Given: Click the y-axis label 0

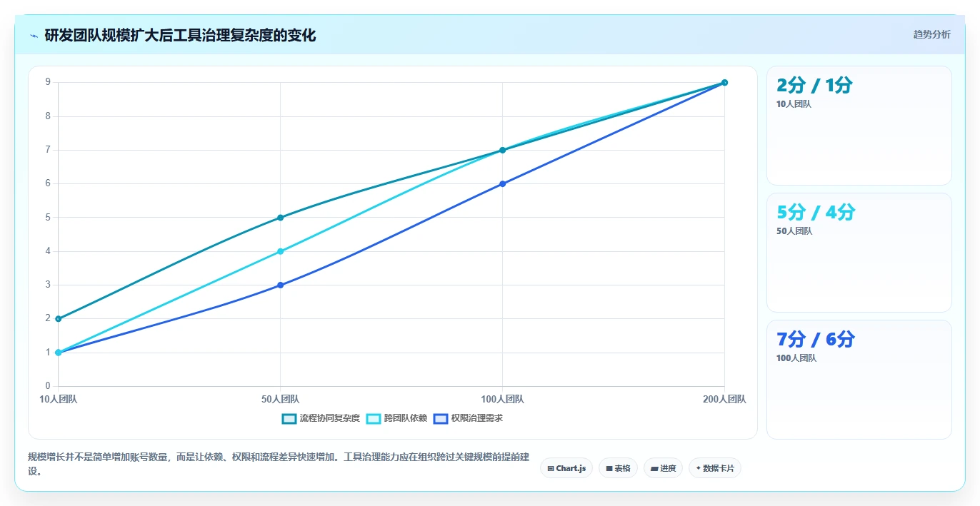Looking at the screenshot, I should (48, 386).
